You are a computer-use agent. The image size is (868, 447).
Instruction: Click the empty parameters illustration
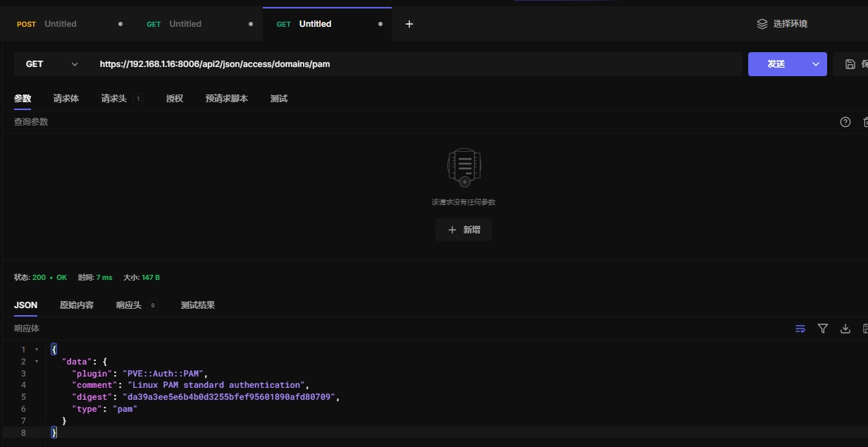(x=464, y=167)
